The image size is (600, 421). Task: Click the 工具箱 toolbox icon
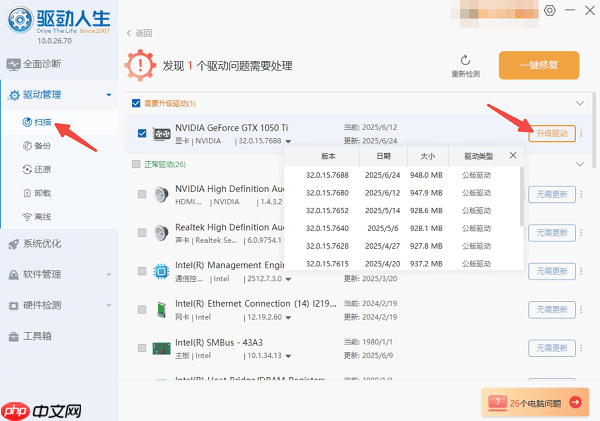click(x=13, y=337)
